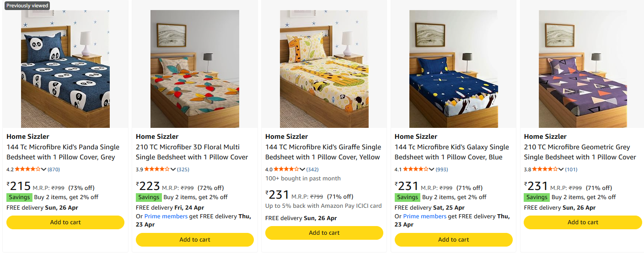Click the Floral Multi bedsheet star rating
The height and width of the screenshot is (253, 644).
pyautogui.click(x=157, y=169)
